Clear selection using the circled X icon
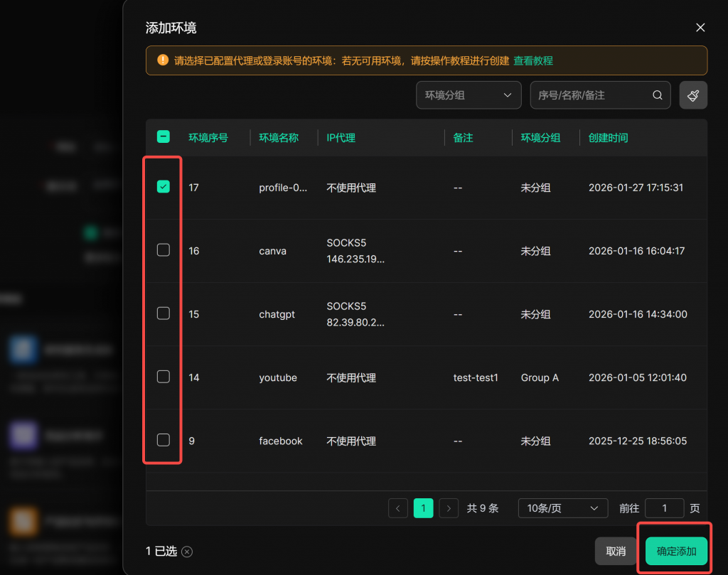The image size is (728, 575). pyautogui.click(x=187, y=552)
